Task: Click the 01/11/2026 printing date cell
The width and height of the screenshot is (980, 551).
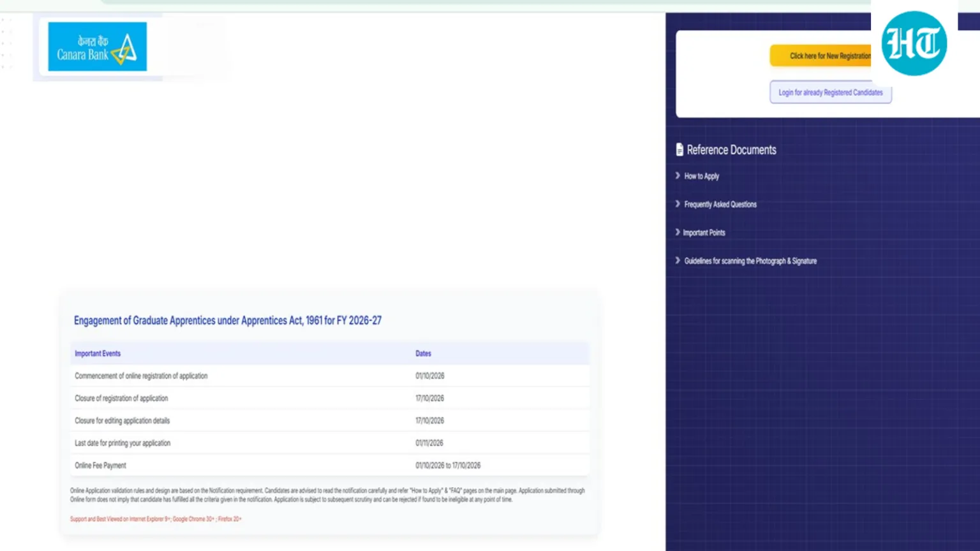Action: pos(429,443)
